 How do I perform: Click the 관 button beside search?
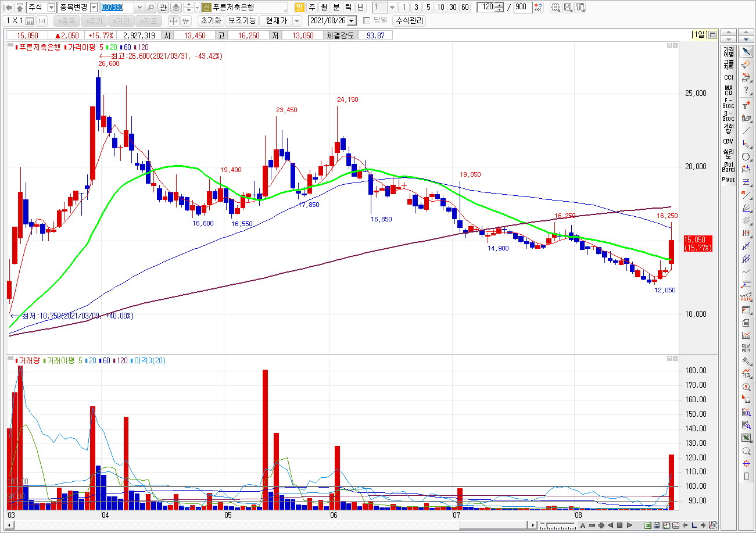tap(163, 8)
